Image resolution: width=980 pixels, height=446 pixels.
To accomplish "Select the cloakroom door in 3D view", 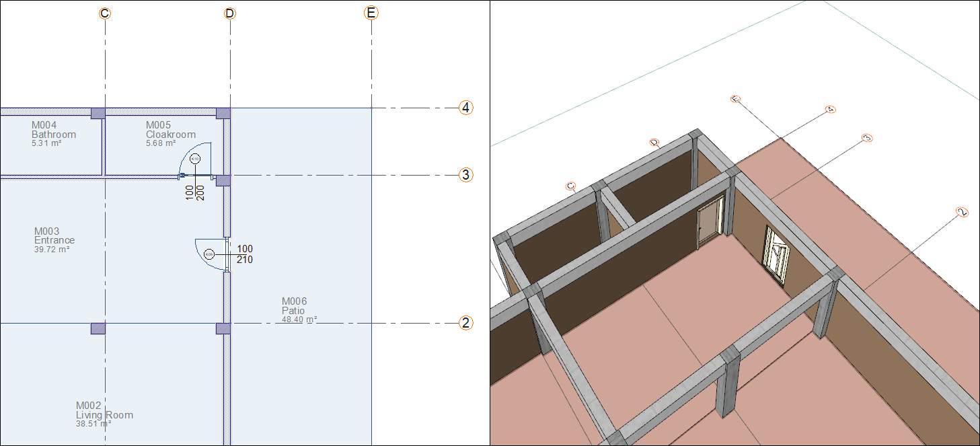I will [710, 223].
